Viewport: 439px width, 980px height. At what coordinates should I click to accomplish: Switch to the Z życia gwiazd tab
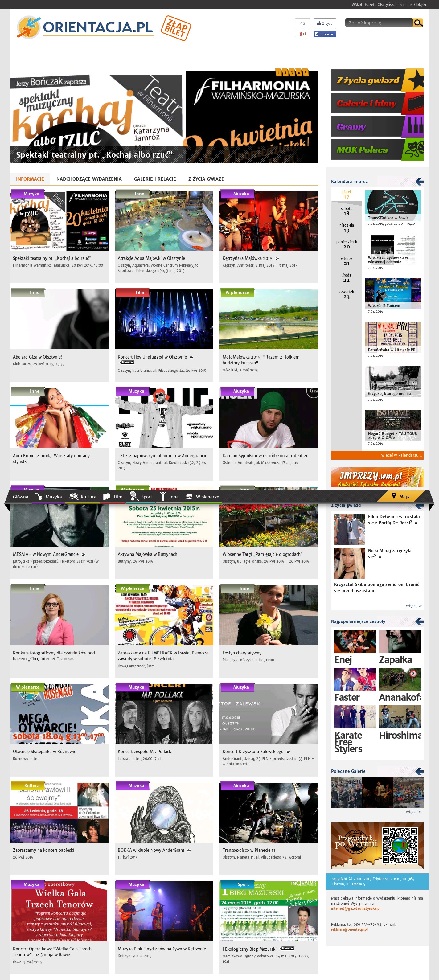(206, 179)
